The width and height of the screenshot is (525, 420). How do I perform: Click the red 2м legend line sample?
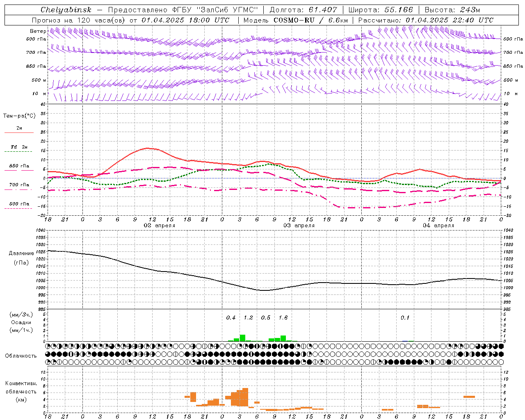[x=19, y=132]
